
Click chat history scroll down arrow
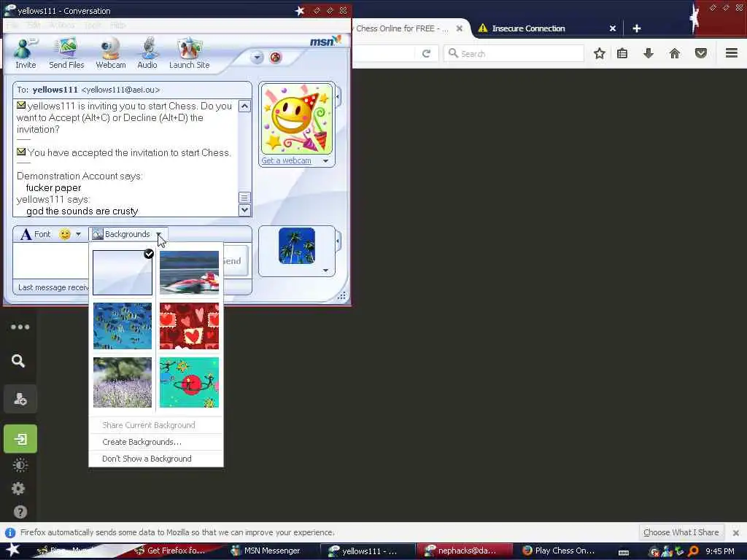click(244, 209)
